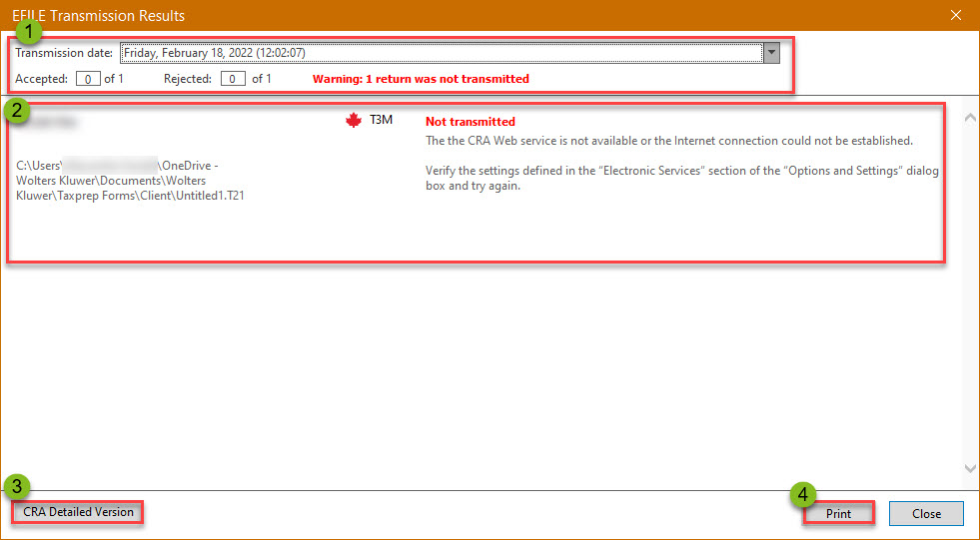This screenshot has height=540, width=980.
Task: Expand the Transmission date dropdown arrow
Action: click(770, 53)
